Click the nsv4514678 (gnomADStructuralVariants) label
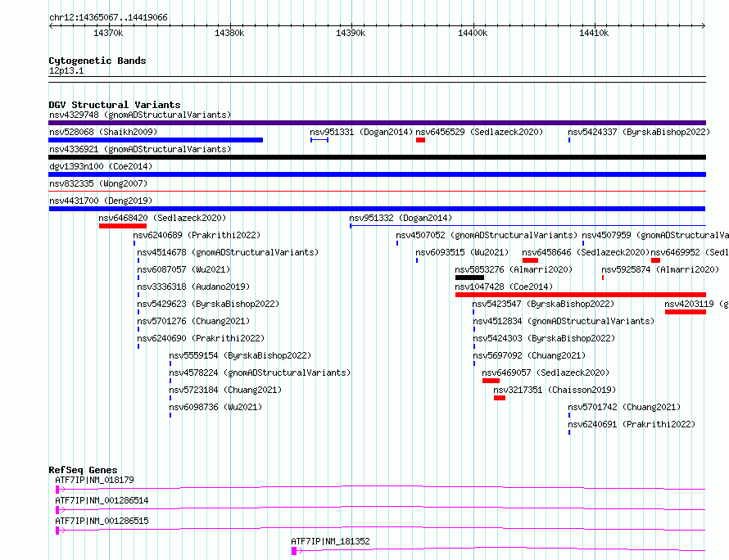 (228, 252)
